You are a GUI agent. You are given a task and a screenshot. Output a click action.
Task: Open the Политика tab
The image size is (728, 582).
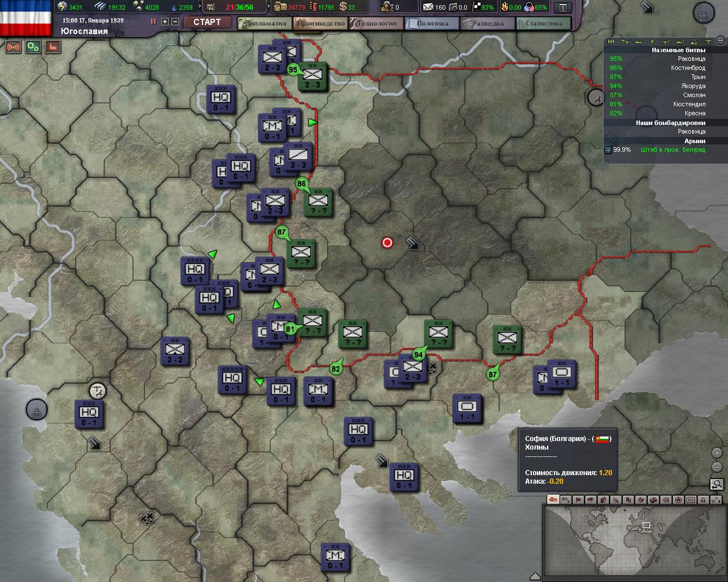tap(432, 23)
